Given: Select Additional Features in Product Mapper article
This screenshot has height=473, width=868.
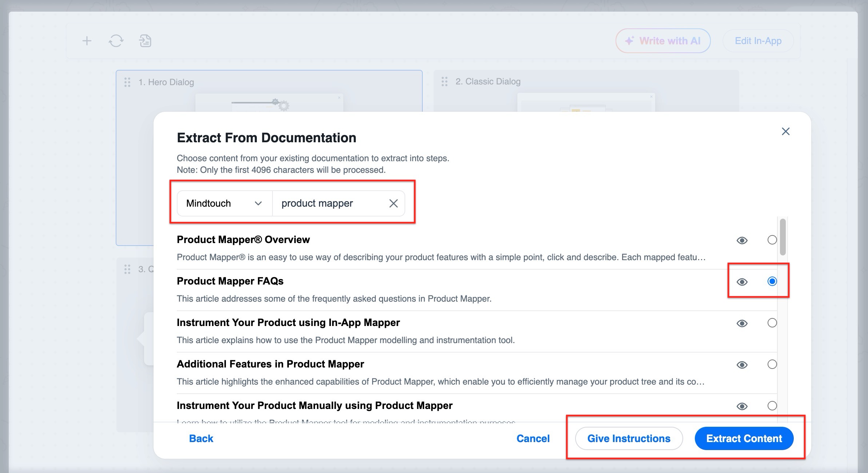Looking at the screenshot, I should [x=772, y=365].
